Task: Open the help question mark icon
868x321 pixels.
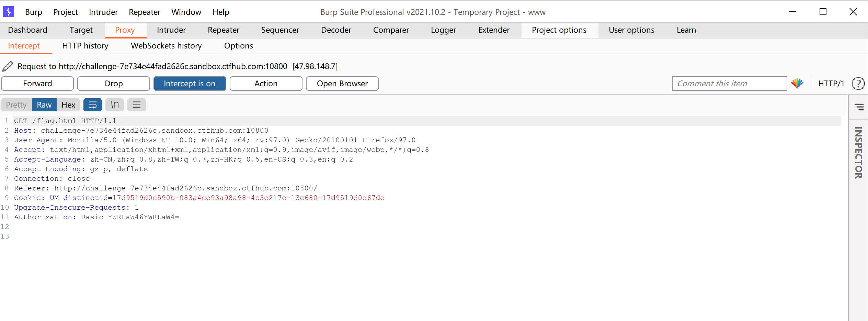Action: [858, 84]
